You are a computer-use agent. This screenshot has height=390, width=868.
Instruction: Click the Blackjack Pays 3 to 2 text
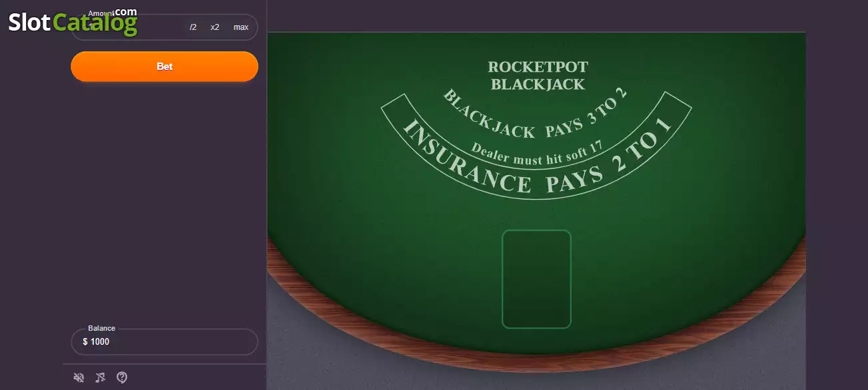pos(536,113)
